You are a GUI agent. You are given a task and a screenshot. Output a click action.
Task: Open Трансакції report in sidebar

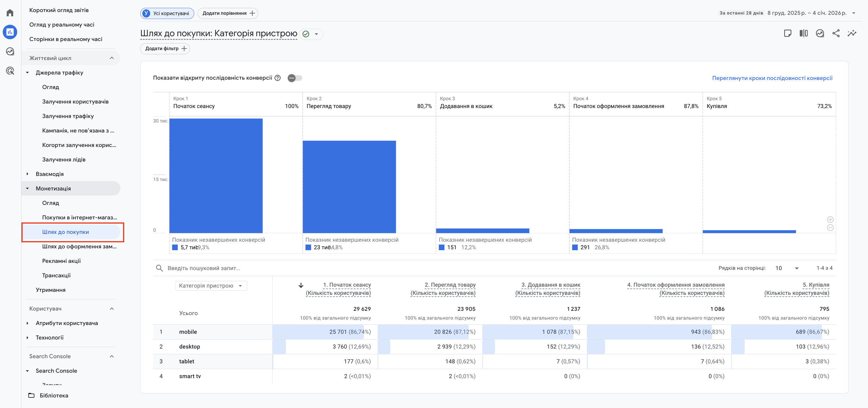[x=56, y=275]
